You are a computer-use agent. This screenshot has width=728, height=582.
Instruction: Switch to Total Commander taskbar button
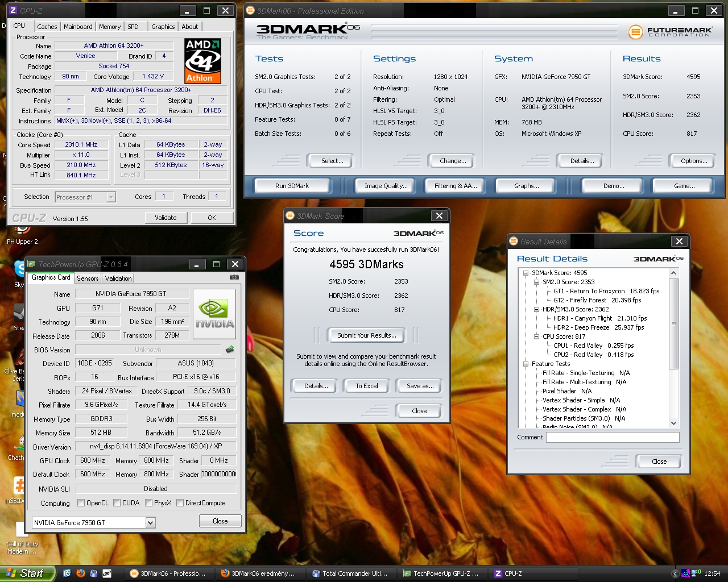coord(350,573)
